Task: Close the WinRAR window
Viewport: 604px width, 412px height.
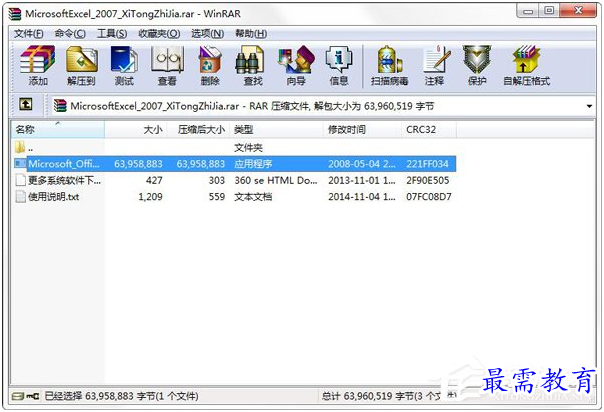Action: point(578,11)
